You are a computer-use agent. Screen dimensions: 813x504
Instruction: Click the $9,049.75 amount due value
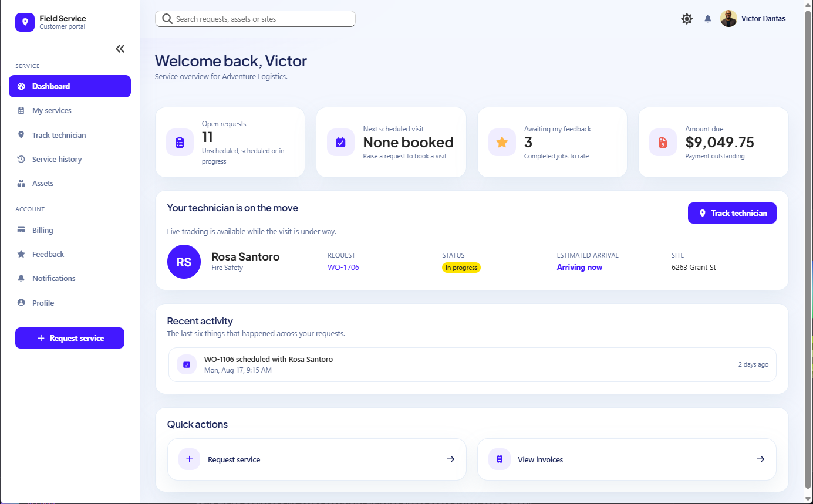pyautogui.click(x=720, y=142)
